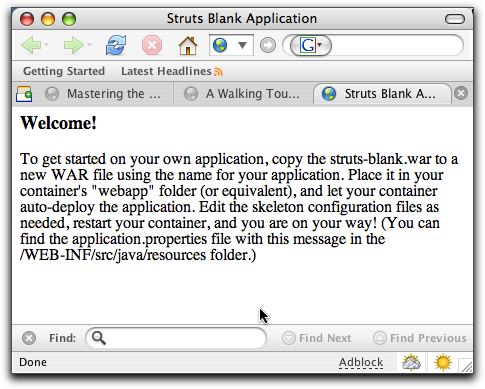Expand the location bar dropdown arrow
The image size is (485, 389).
242,45
